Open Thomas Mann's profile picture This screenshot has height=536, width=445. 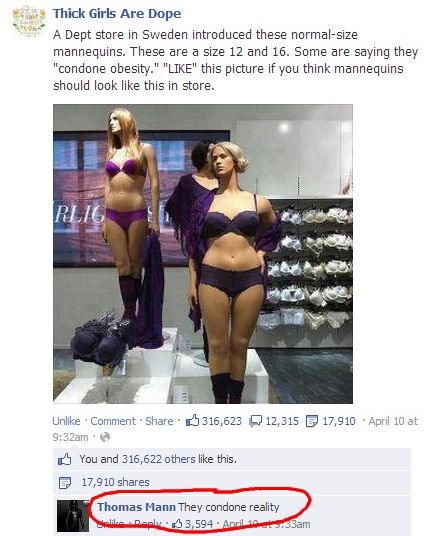pyautogui.click(x=73, y=516)
